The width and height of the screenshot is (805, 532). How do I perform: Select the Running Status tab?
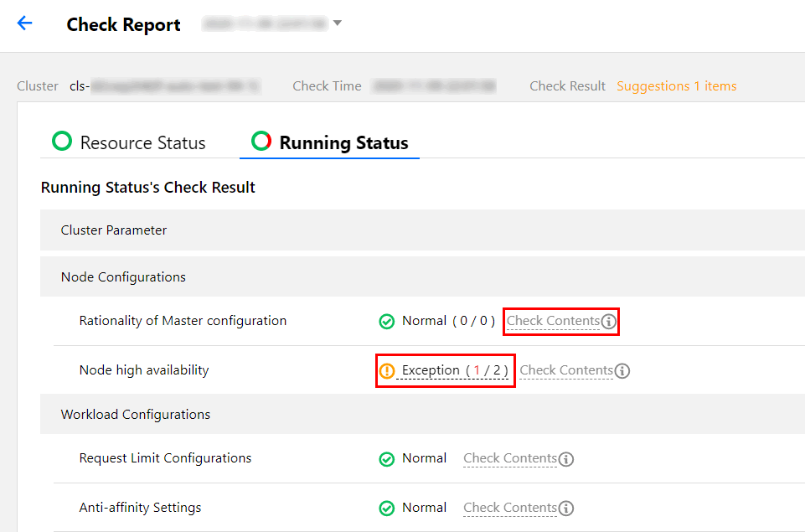point(330,142)
